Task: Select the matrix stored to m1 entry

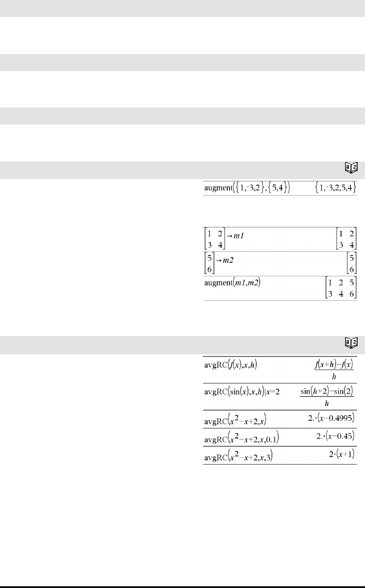Action: [x=224, y=239]
